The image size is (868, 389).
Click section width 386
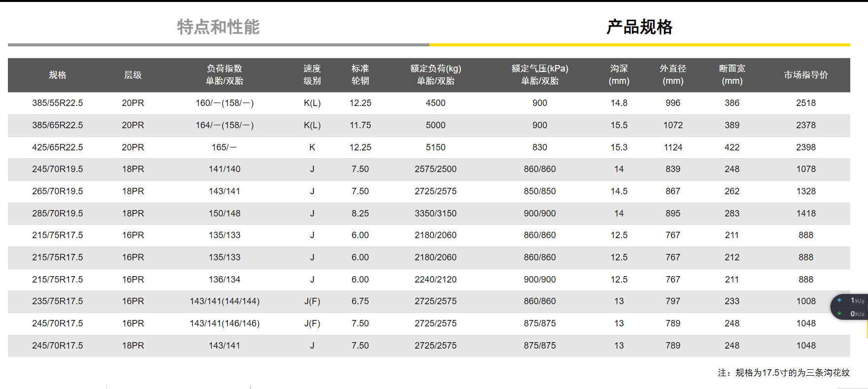click(x=732, y=103)
